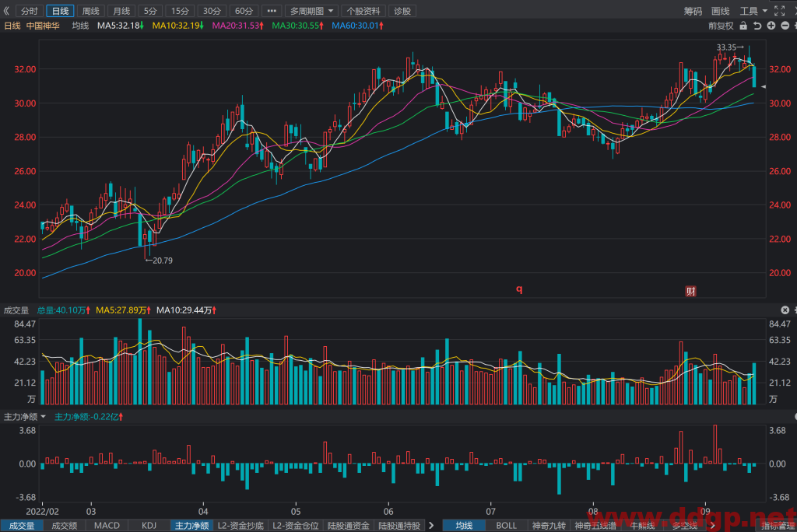Select the 神奇五线谱 overlay tab

(x=595, y=526)
